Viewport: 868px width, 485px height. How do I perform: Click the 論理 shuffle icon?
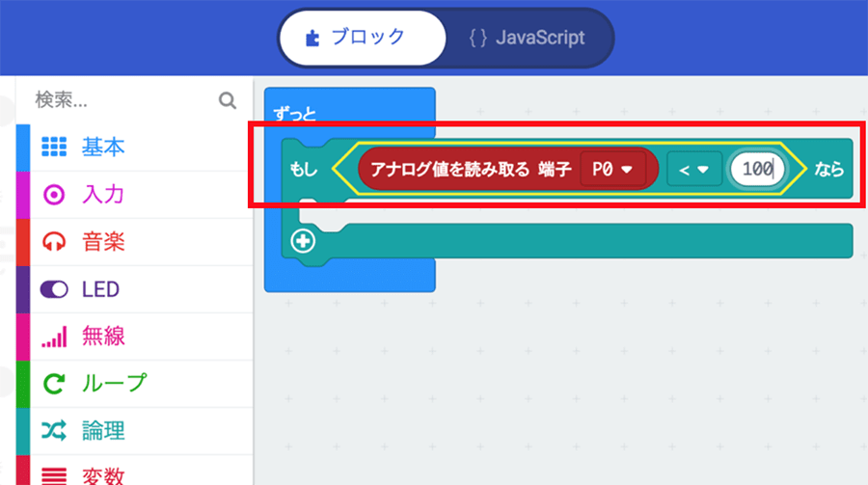pyautogui.click(x=54, y=430)
